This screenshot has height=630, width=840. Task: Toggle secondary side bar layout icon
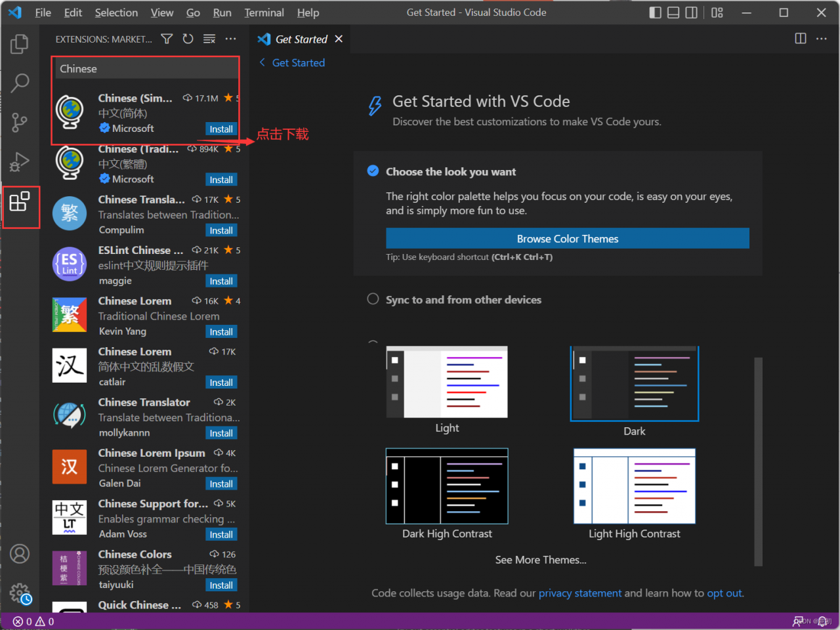pos(691,12)
